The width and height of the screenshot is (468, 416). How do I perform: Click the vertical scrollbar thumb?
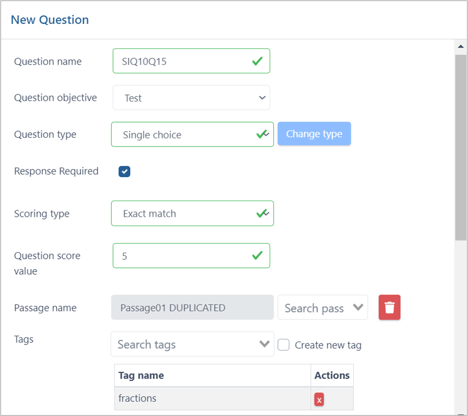tap(461, 147)
